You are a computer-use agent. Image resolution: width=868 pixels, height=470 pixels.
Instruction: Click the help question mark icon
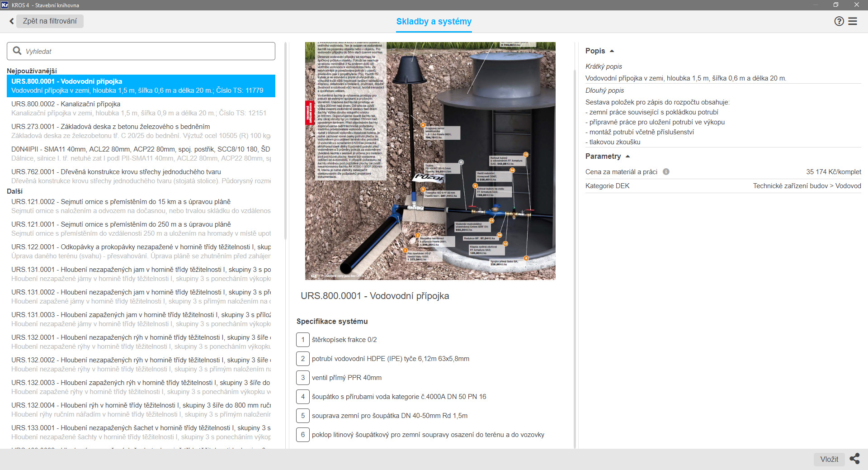pos(839,21)
